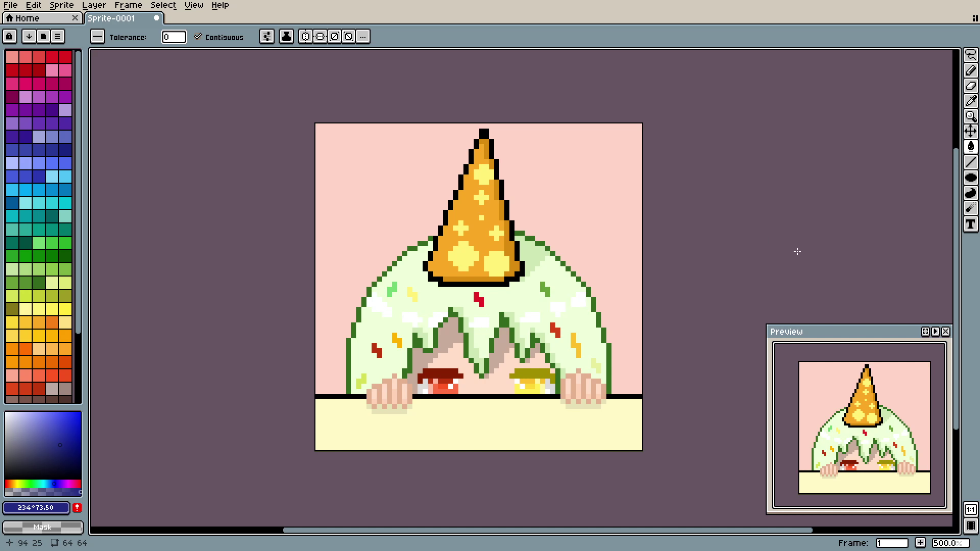Open palette options hamburger menu
The height and width of the screenshot is (551, 980).
58,36
